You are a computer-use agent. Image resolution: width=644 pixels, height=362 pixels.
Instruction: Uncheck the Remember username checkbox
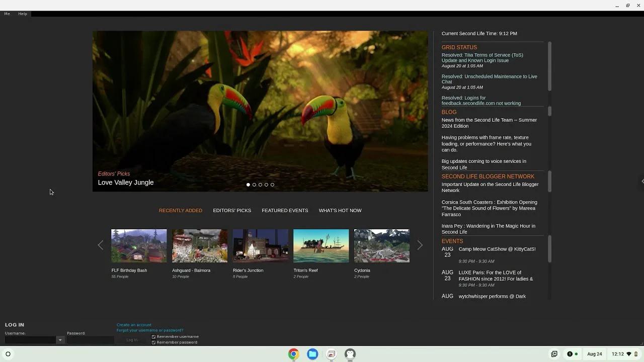coord(153,336)
